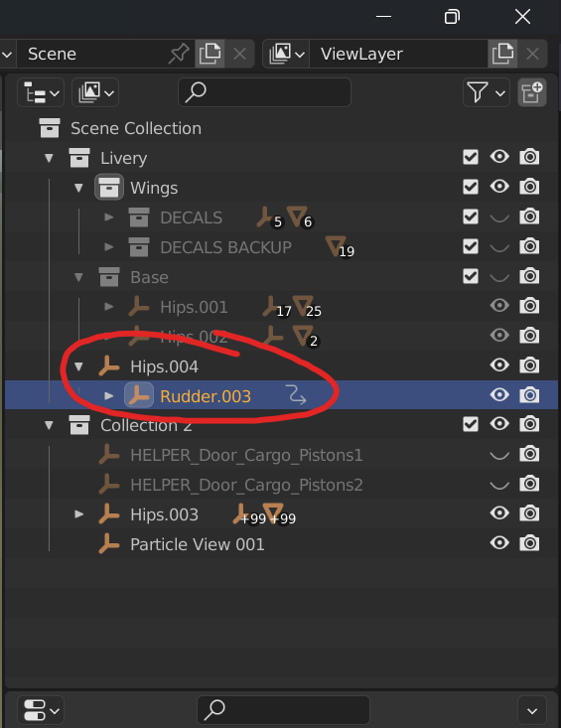Screen dimensions: 561x728
Task: Open the outliner editor type menu
Action: [x=41, y=92]
